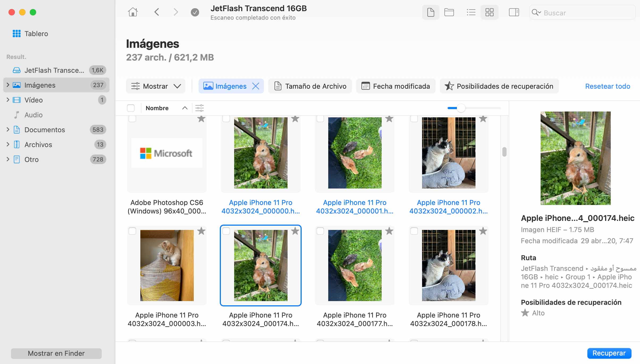Switch to grid view icon
Image resolution: width=640 pixels, height=364 pixels.
click(x=489, y=12)
